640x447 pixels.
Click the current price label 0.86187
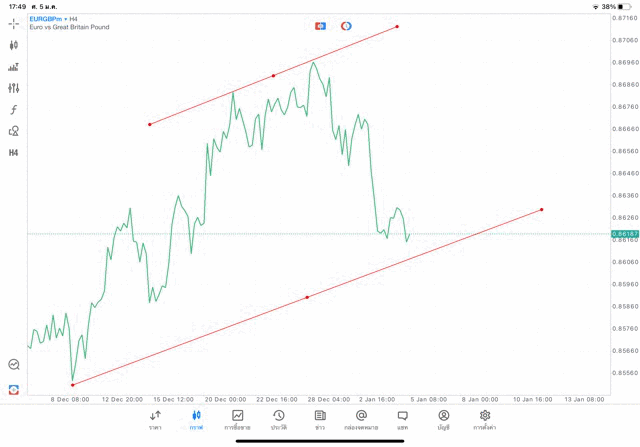click(622, 234)
